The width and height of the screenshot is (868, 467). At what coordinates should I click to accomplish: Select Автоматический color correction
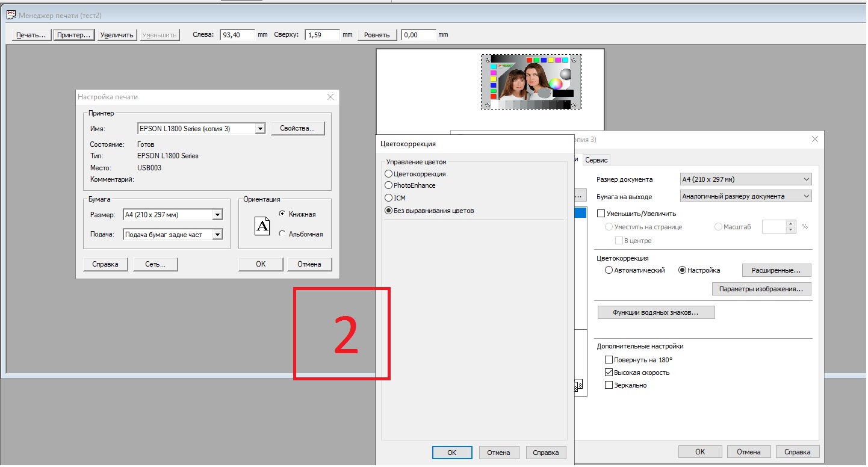pos(609,270)
